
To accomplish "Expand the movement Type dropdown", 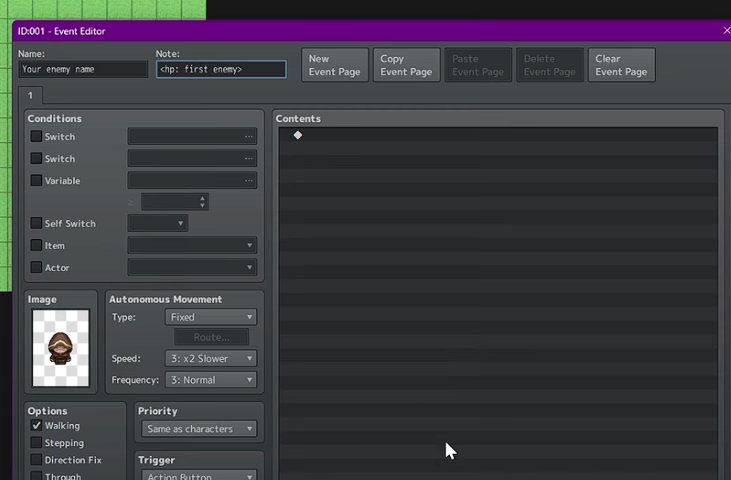I will pos(210,317).
